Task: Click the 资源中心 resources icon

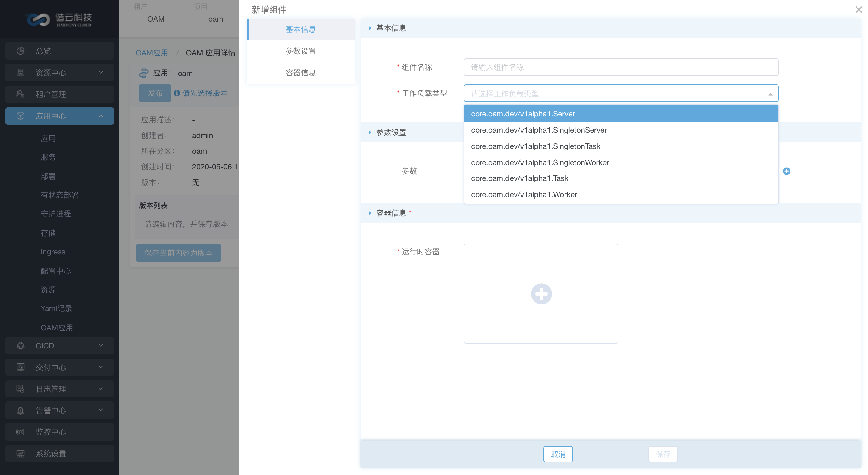Action: click(20, 72)
